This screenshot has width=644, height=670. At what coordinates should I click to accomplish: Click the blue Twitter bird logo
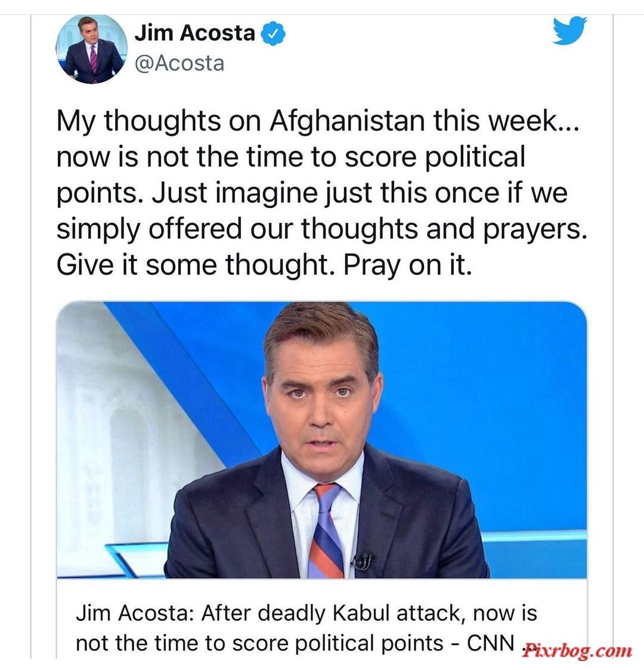click(x=569, y=30)
